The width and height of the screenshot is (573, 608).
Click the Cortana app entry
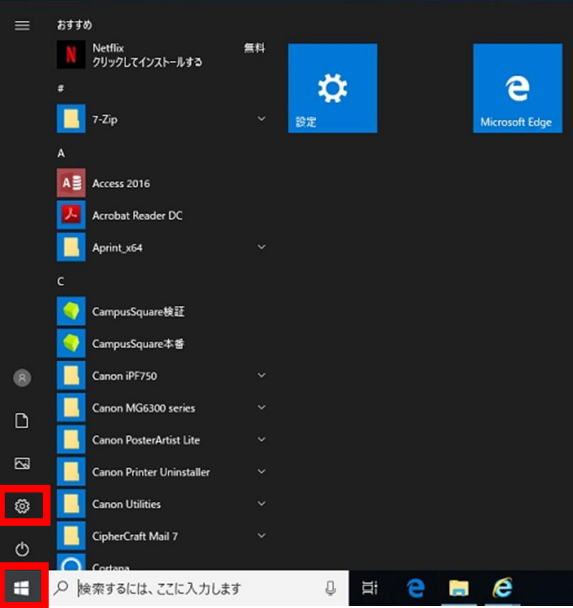tap(161, 562)
